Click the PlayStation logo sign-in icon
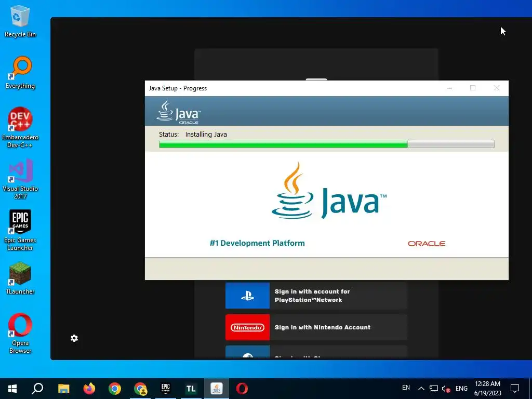The width and height of the screenshot is (532, 399). pyautogui.click(x=248, y=296)
